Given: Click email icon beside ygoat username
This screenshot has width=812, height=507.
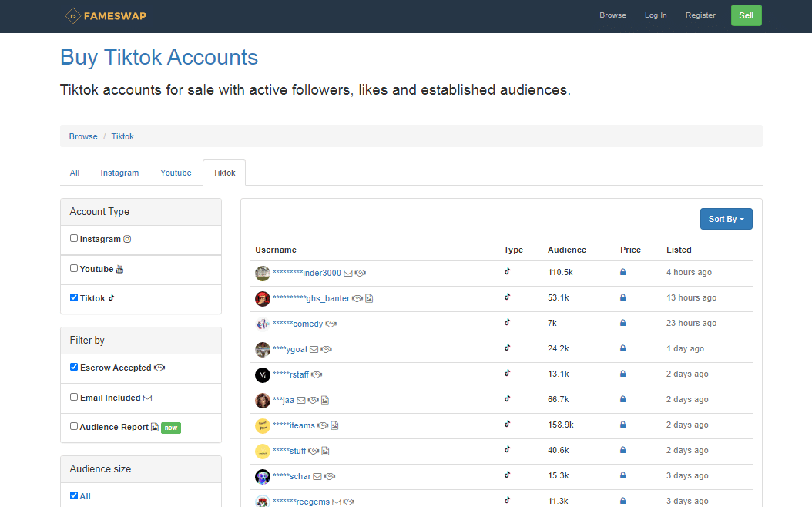Looking at the screenshot, I should click(314, 349).
